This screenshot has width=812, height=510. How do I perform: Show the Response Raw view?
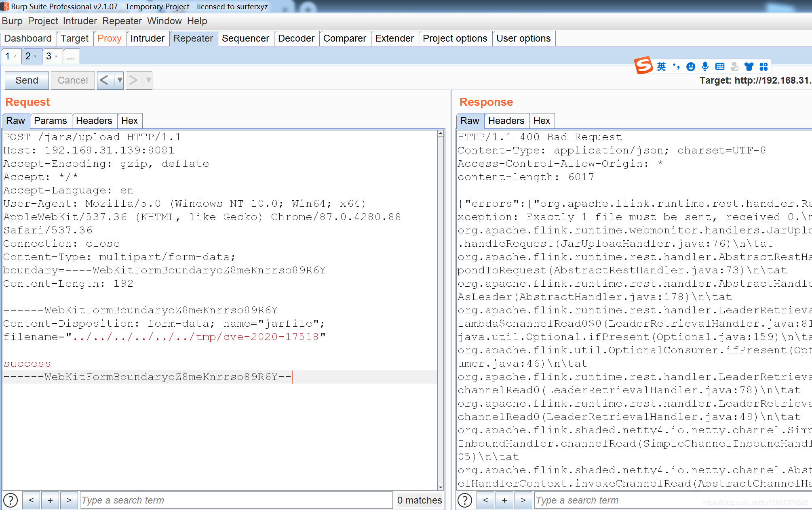tap(470, 121)
